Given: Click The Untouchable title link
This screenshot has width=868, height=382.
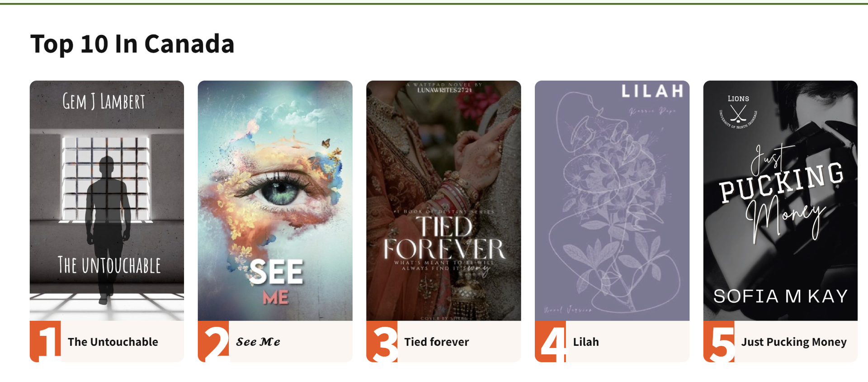Looking at the screenshot, I should coord(113,342).
